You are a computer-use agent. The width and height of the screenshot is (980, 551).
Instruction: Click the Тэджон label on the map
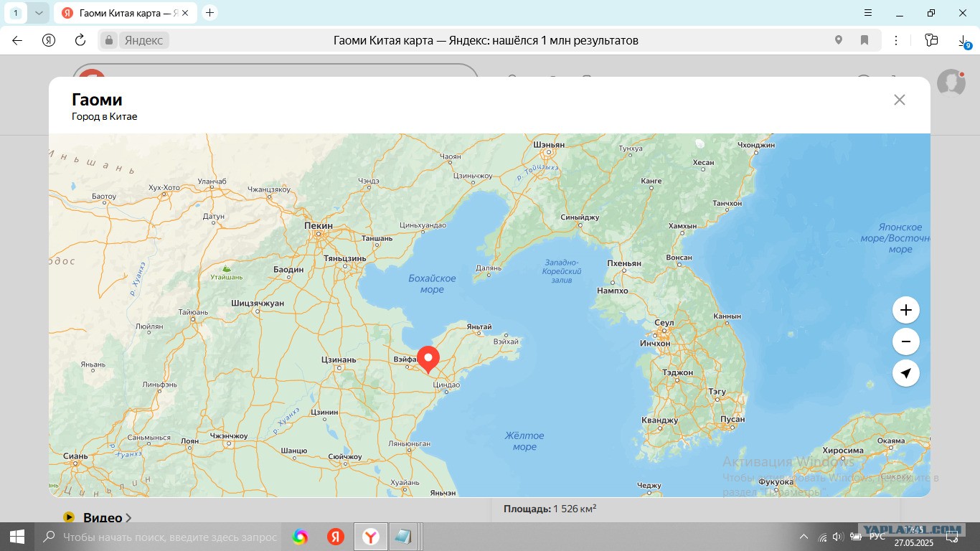pyautogui.click(x=677, y=373)
